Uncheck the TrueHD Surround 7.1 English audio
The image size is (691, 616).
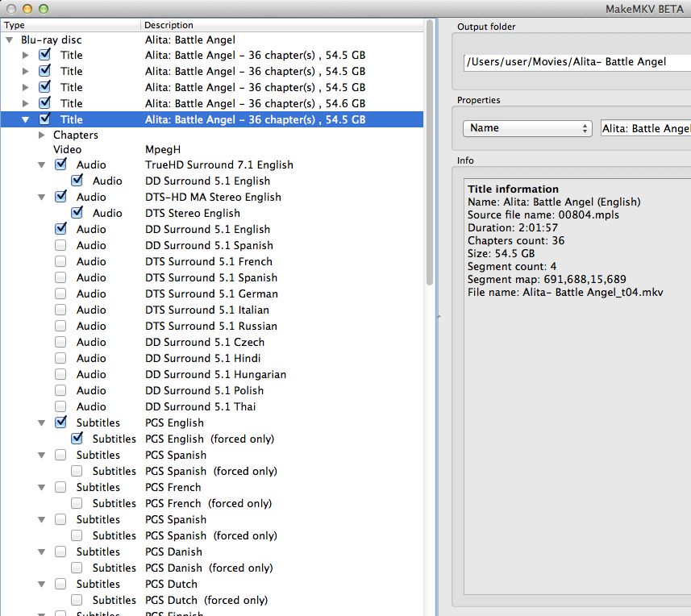click(x=60, y=164)
